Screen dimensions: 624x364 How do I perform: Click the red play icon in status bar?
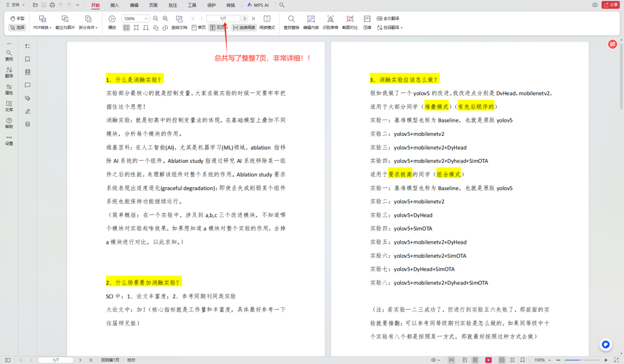pyautogui.click(x=488, y=360)
